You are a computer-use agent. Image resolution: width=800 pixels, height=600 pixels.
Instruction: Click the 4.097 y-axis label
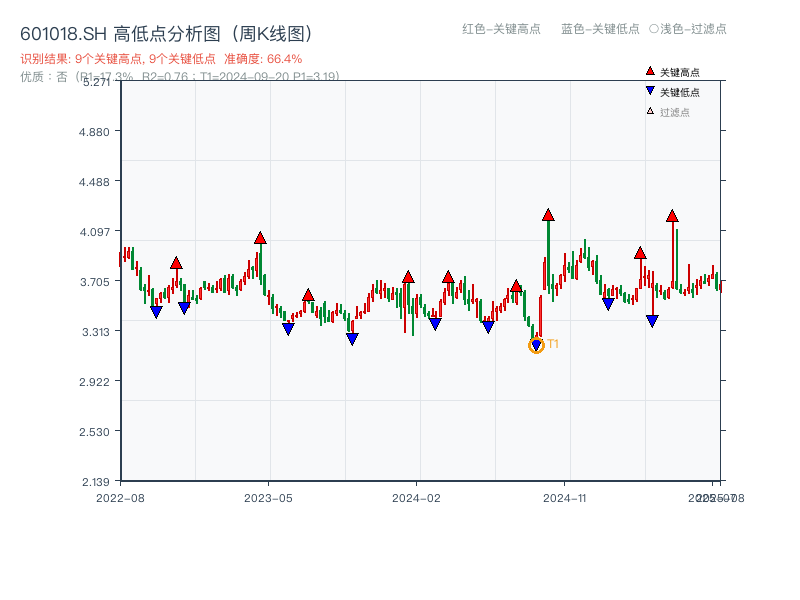tap(94, 232)
